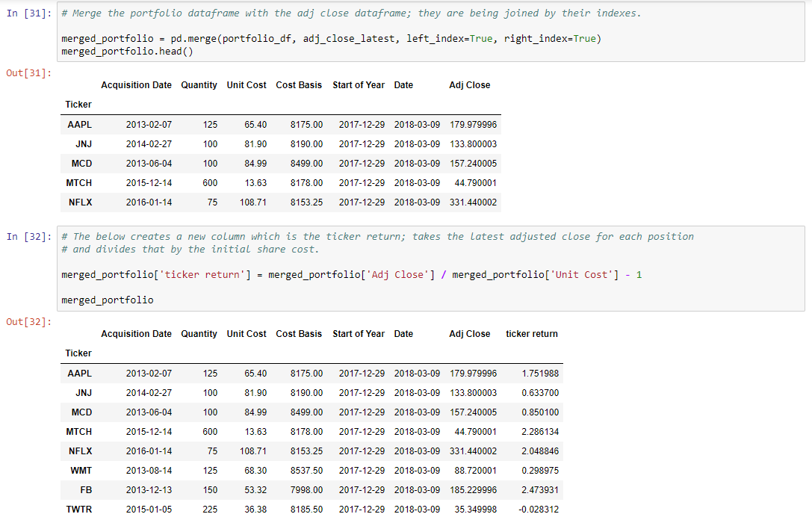This screenshot has width=812, height=520.
Task: Click the pd.merge code line in cell 31
Action: click(x=332, y=39)
